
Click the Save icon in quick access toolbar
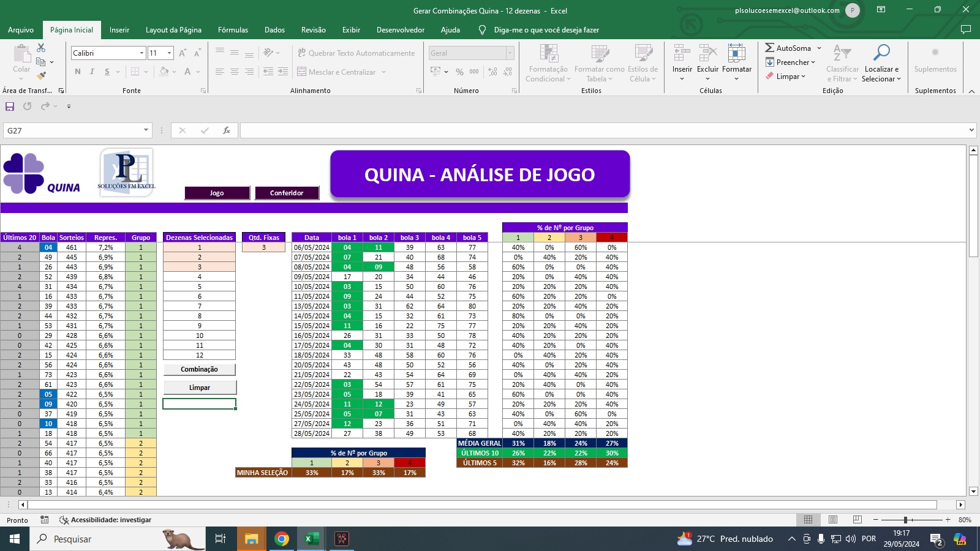click(x=10, y=107)
